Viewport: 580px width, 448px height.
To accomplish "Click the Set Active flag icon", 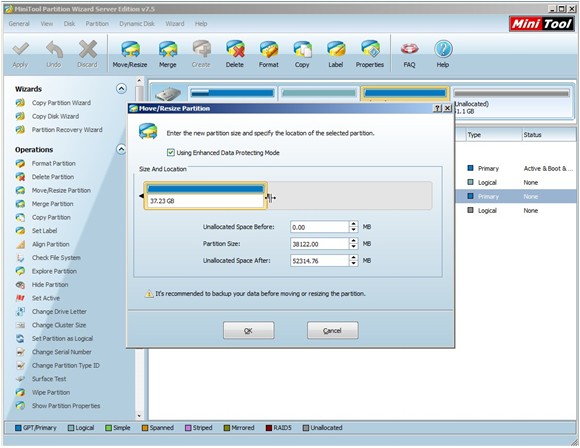I will coord(20,298).
